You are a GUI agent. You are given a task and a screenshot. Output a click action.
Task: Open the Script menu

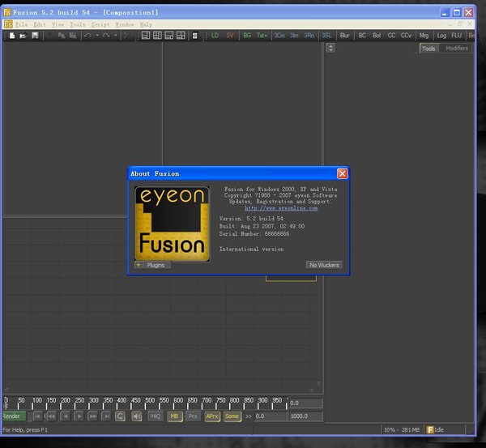(100, 25)
